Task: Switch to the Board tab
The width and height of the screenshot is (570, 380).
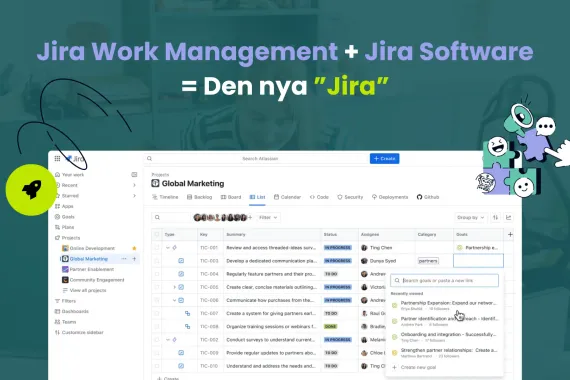Action: click(x=231, y=197)
